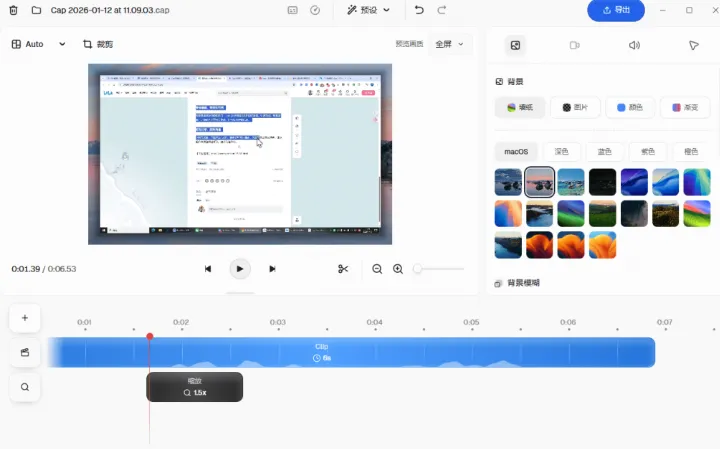Image resolution: width=720 pixels, height=449 pixels.
Task: Pick the selected pink sunset lake wallpaper
Action: click(540, 182)
